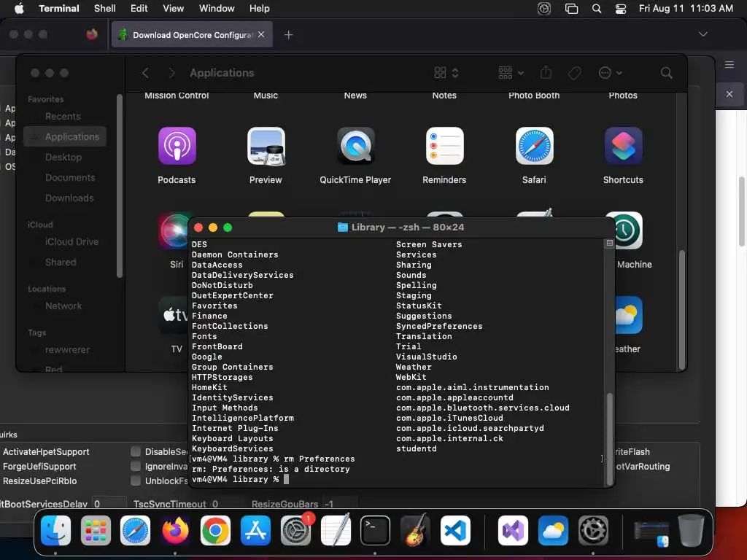Open the View menu
Image resolution: width=747 pixels, height=560 pixels.
[173, 9]
